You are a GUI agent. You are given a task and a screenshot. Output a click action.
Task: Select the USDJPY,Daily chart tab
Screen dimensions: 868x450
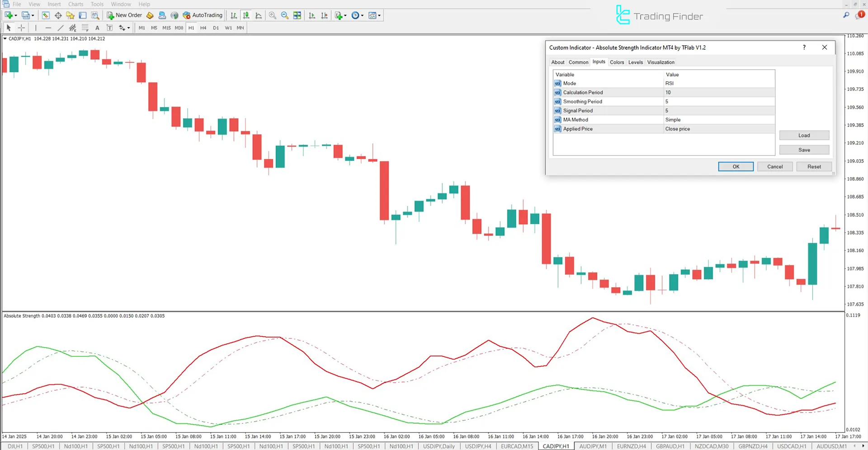point(439,446)
